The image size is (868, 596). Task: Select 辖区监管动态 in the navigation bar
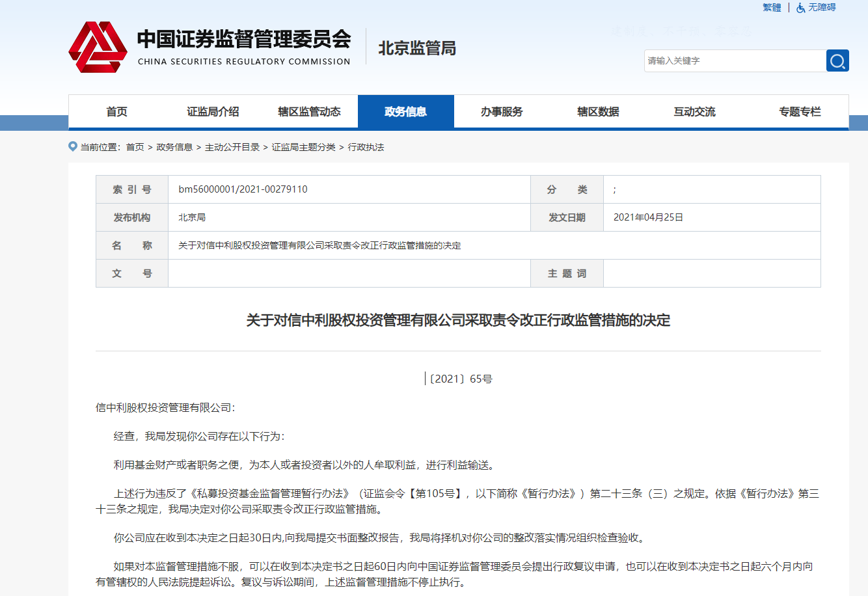click(309, 111)
